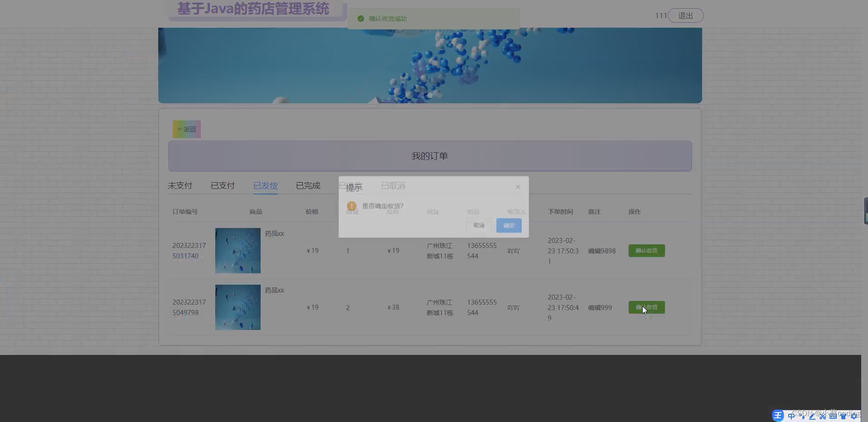868x422 pixels.
Task: Click the orange warning icon in the dialog
Action: click(x=351, y=206)
